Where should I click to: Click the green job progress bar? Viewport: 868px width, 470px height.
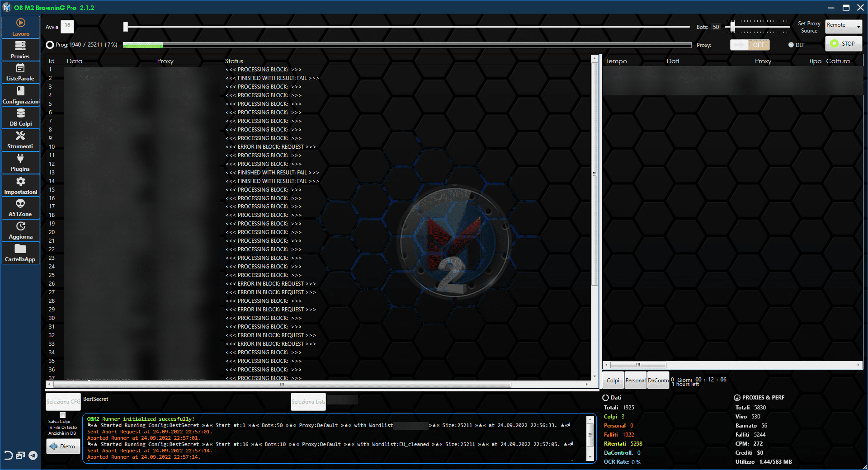pyautogui.click(x=407, y=45)
